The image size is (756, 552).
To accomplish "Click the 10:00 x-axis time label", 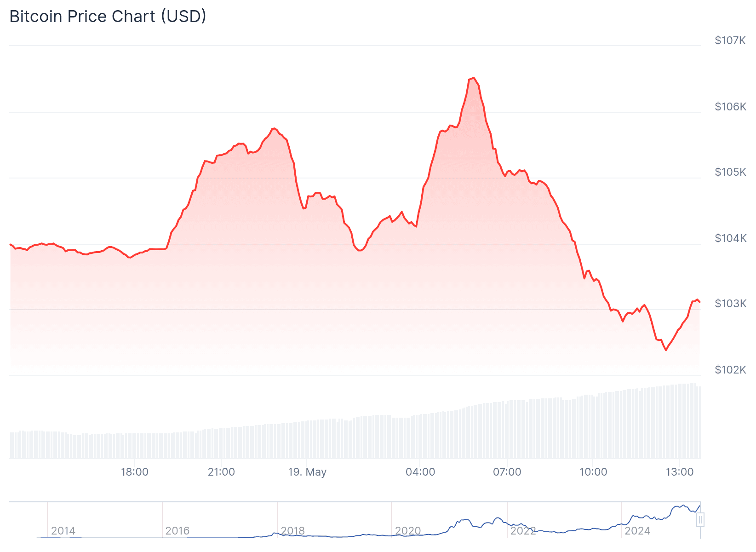I will (x=593, y=472).
